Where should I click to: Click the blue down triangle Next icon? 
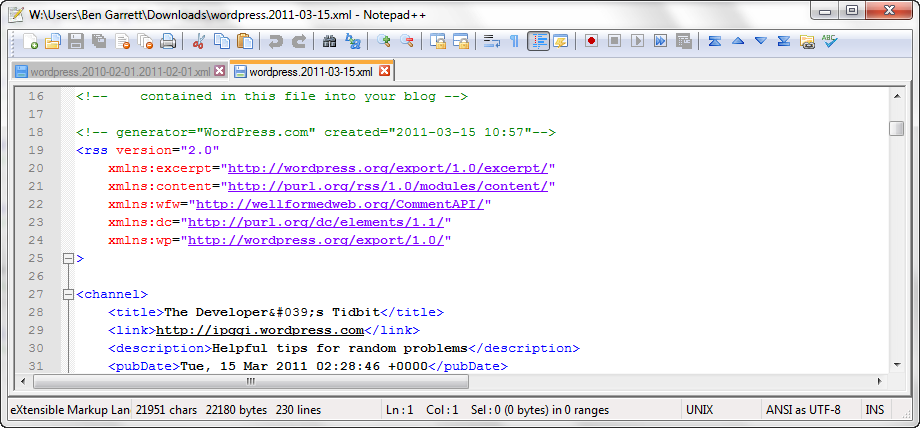tap(761, 41)
